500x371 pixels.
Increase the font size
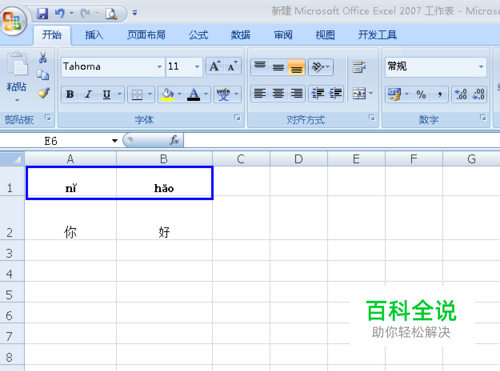[x=215, y=66]
